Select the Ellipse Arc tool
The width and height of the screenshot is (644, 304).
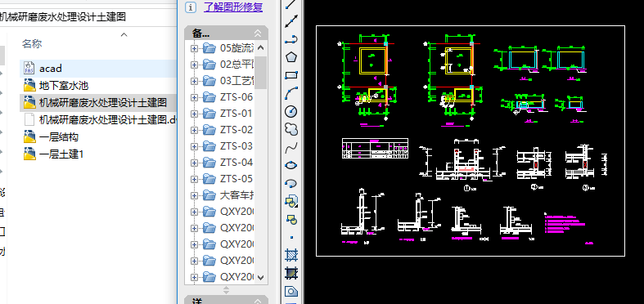point(291,183)
